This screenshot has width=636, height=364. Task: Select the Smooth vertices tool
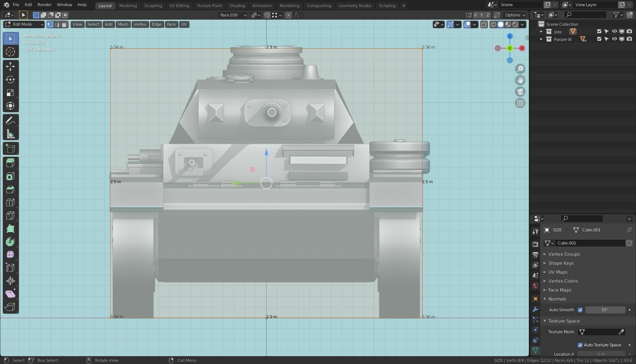pos(10,255)
